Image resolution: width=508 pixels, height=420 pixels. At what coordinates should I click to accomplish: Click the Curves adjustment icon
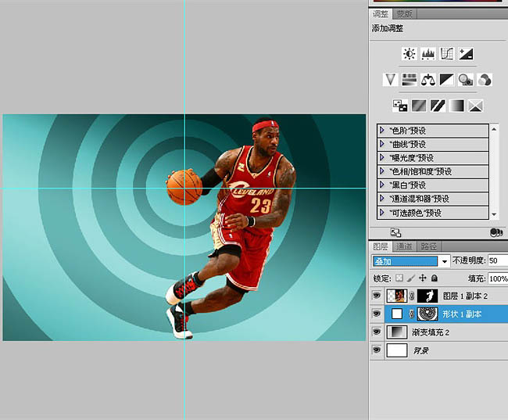pos(447,54)
